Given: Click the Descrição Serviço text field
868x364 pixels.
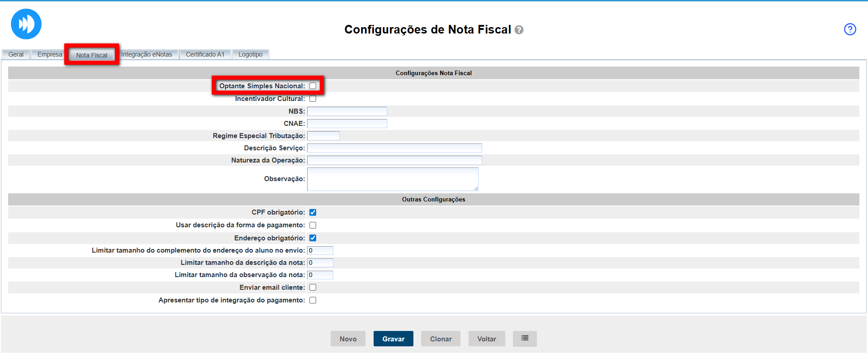Looking at the screenshot, I should click(x=394, y=148).
